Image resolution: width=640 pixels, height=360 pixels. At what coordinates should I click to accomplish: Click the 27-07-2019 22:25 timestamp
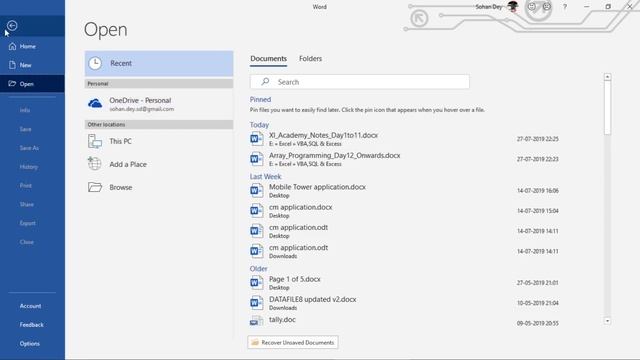(538, 139)
